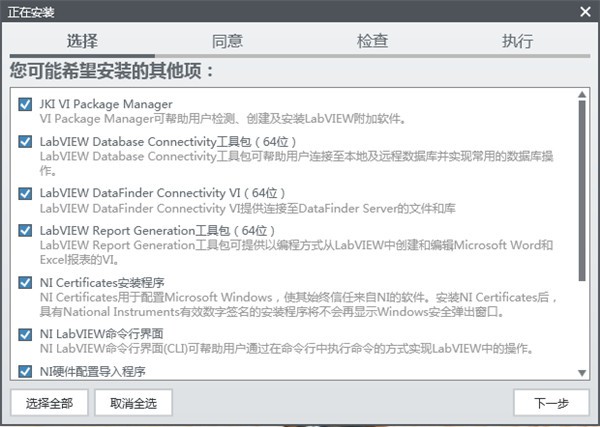Screen dimensions: 600x427
Task: Click the 选择全部 button
Action: pyautogui.click(x=49, y=403)
